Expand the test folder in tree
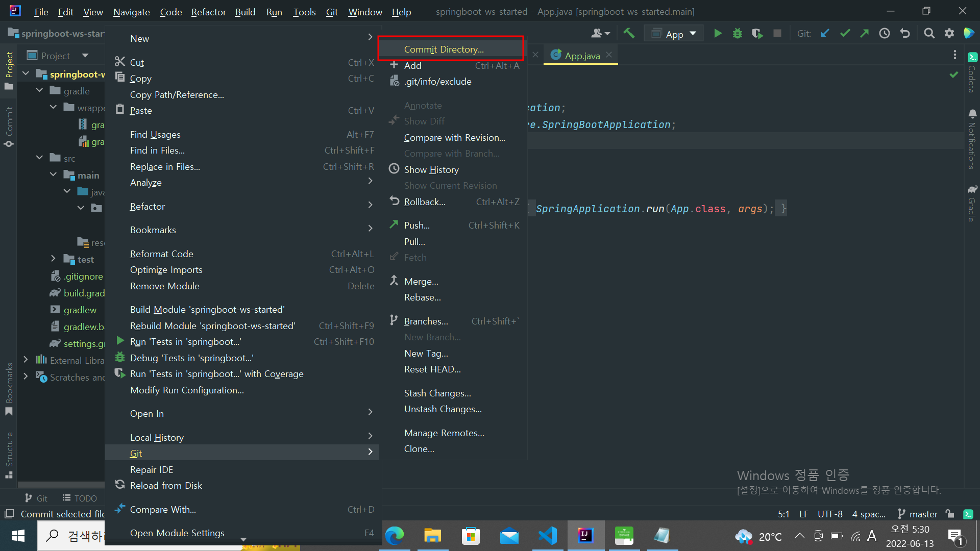The image size is (980, 551). 53,259
